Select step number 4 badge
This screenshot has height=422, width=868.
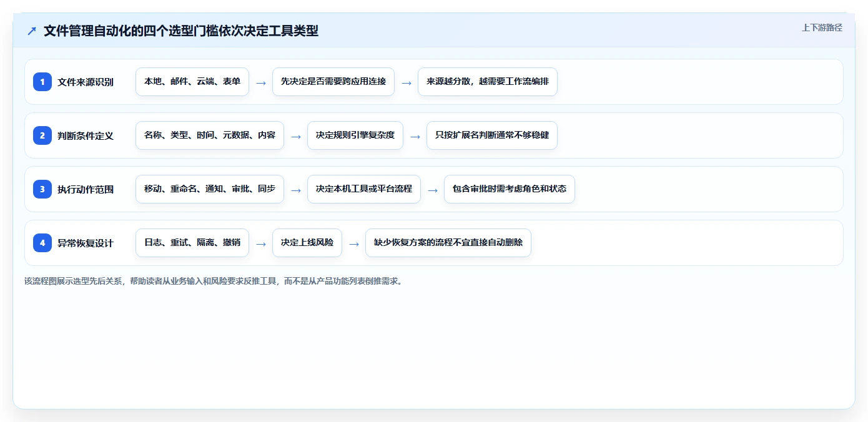[x=42, y=243]
